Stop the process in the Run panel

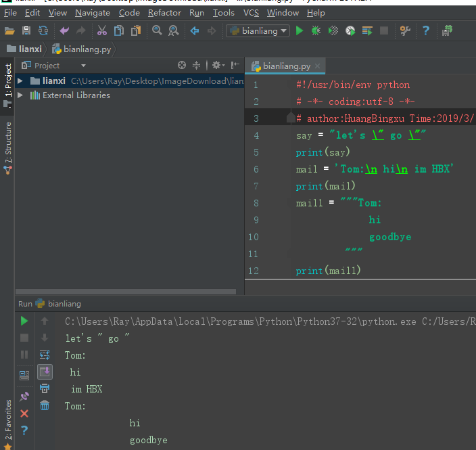(24, 338)
